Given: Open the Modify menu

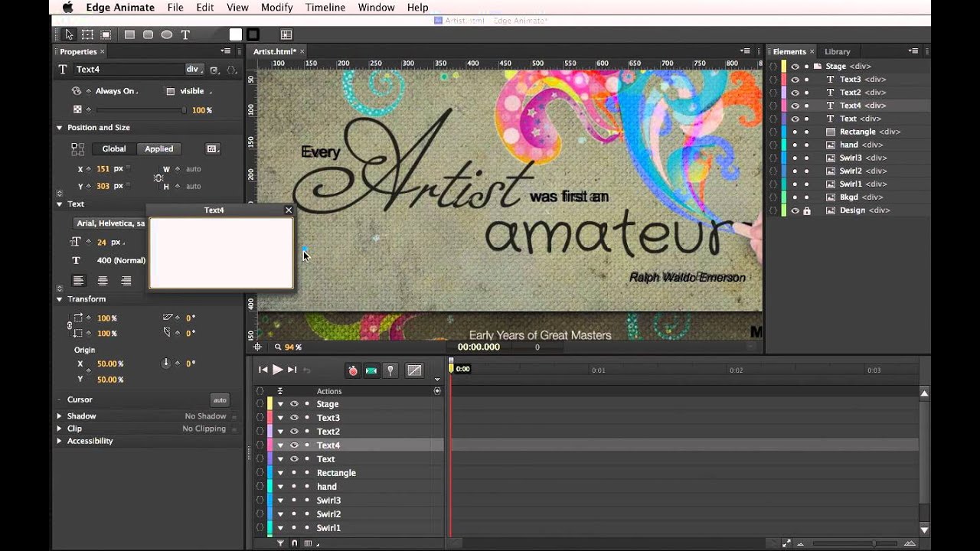Looking at the screenshot, I should point(276,8).
